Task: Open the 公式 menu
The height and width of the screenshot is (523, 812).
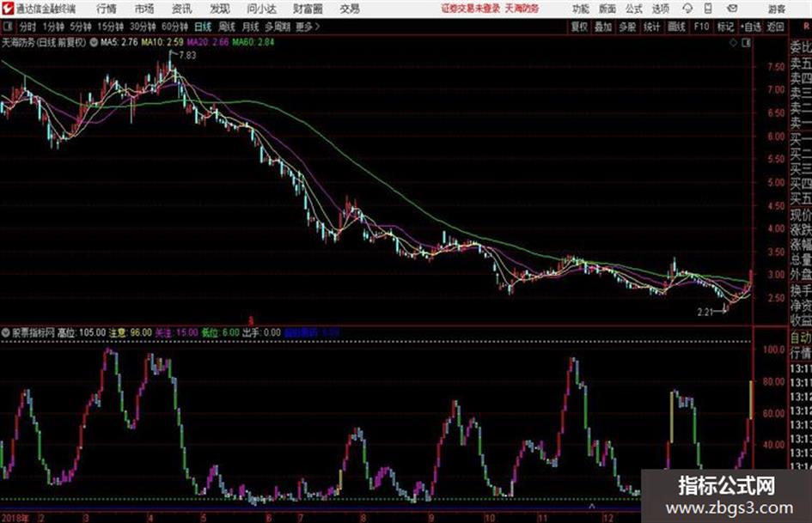Action: (634, 9)
